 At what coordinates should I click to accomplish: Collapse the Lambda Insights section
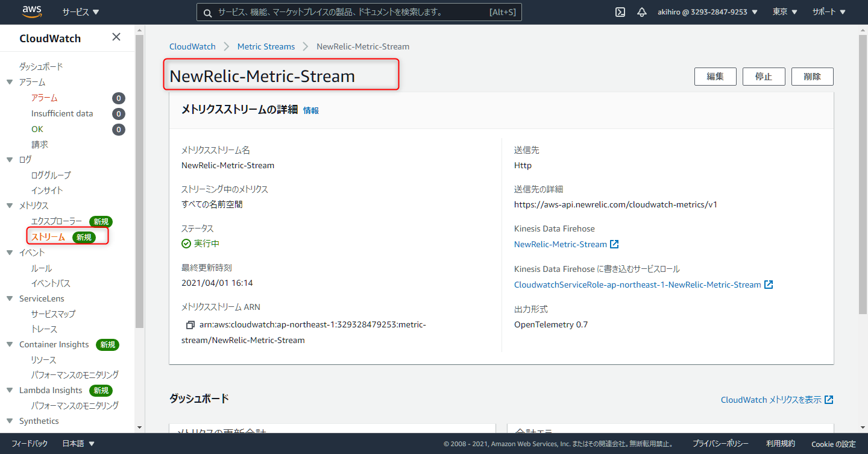10,390
